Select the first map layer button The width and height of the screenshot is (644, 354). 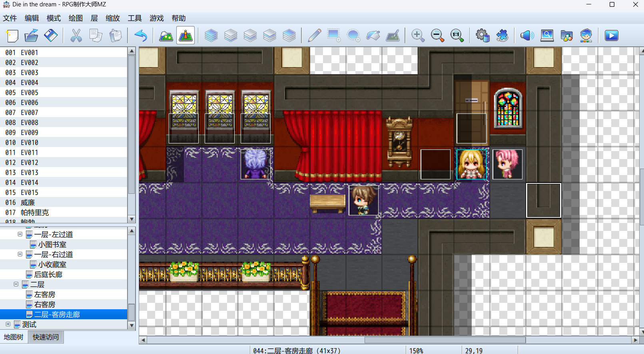click(211, 36)
